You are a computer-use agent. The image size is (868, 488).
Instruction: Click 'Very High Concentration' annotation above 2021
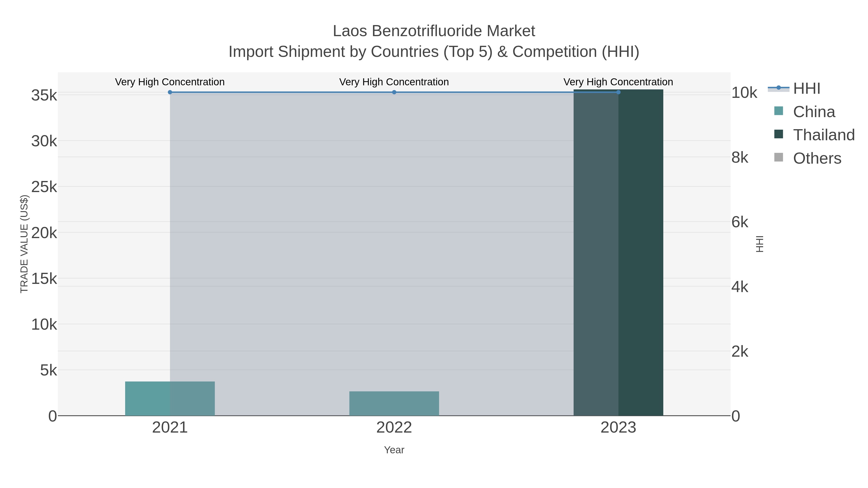point(170,82)
